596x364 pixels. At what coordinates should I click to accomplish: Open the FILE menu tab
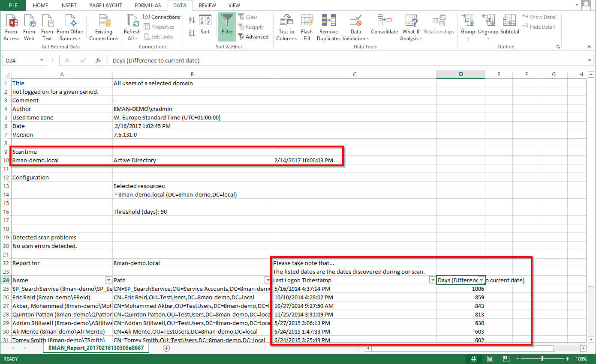13,6
